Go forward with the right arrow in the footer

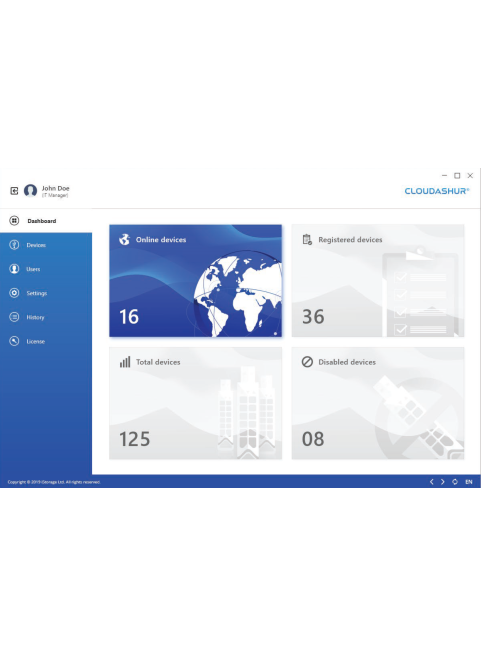click(442, 482)
